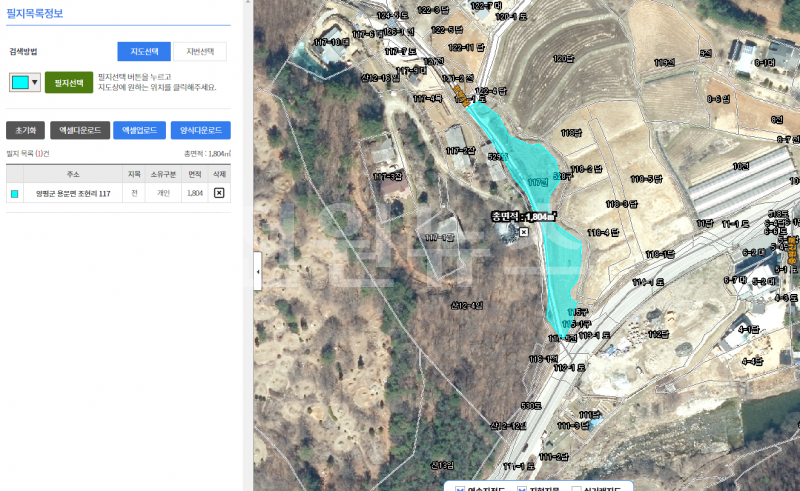Switch to 지번선택 tab
Image resolution: width=800 pixels, height=491 pixels.
pos(199,52)
